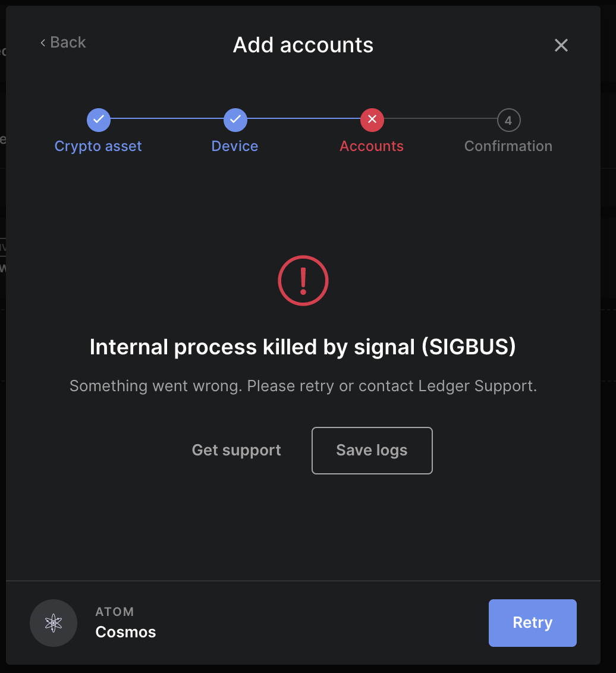The image size is (616, 673).
Task: Click Retry to restart the account scan
Action: 532,622
